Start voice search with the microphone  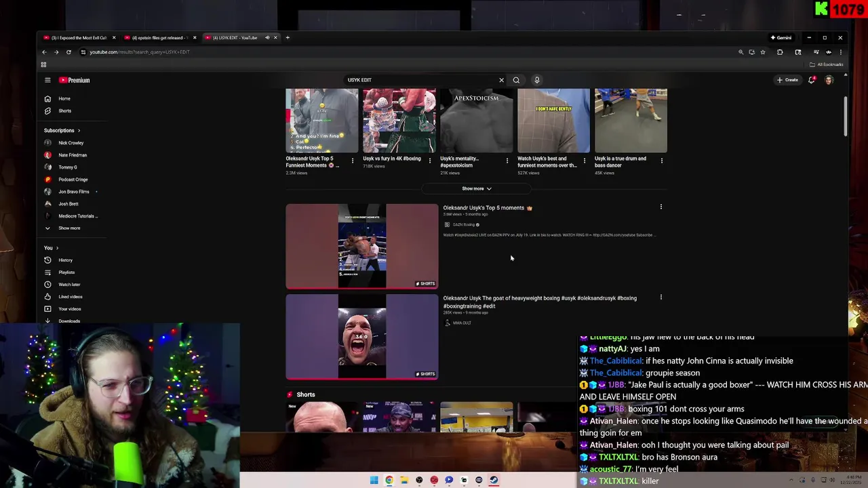coord(536,80)
